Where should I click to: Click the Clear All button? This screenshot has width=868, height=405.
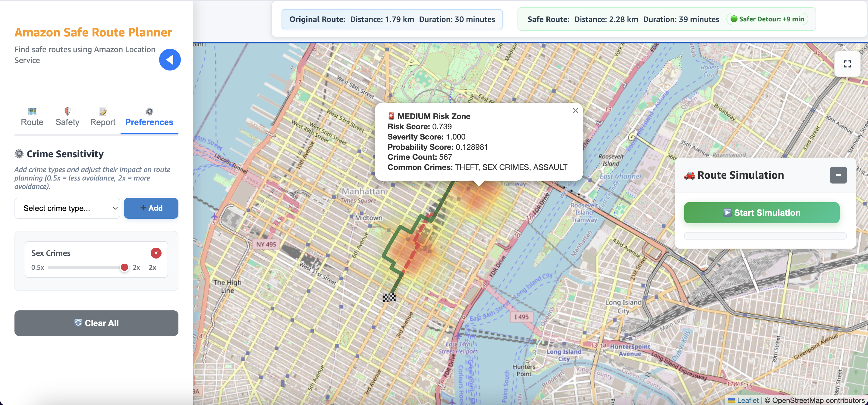96,323
